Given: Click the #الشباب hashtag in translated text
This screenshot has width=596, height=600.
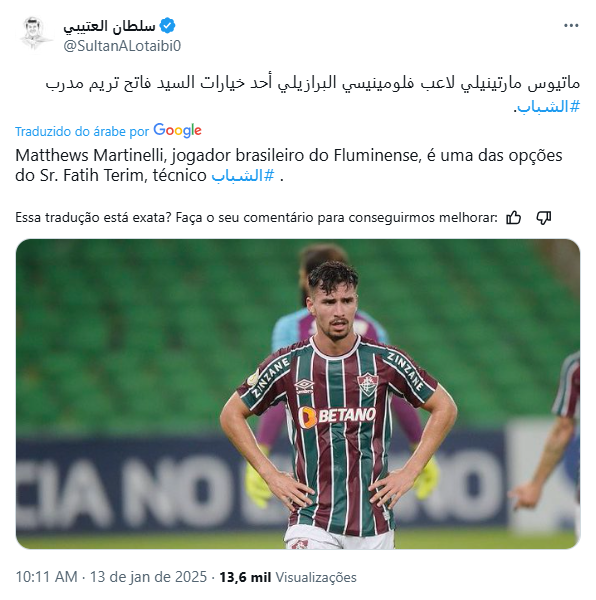Looking at the screenshot, I should coord(243,176).
